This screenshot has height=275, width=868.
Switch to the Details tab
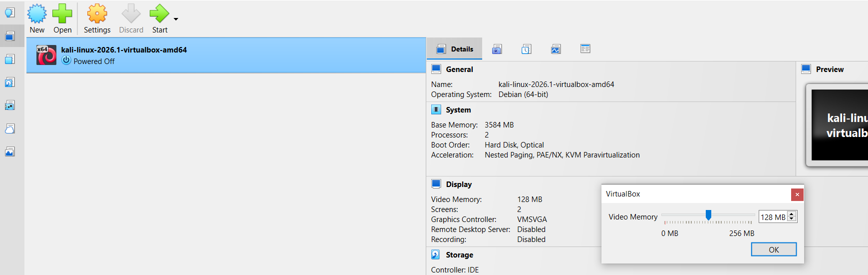pyautogui.click(x=455, y=49)
